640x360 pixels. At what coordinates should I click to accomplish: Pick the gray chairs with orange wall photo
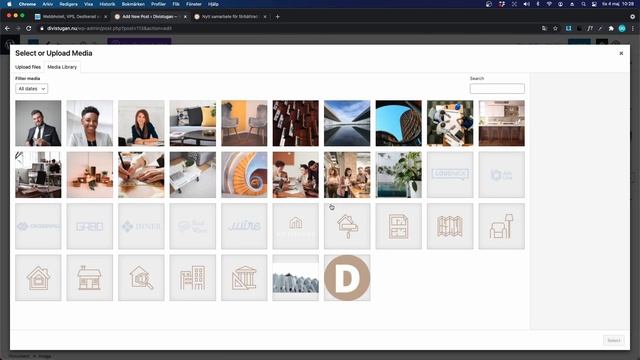point(244,123)
